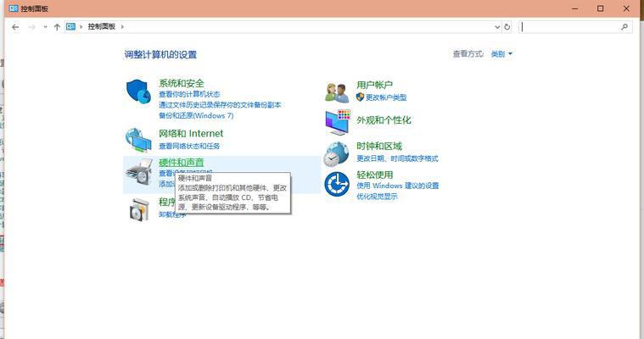The image size is (644, 339).
Task: Open the 外观和个性化 monitor icon
Action: (x=338, y=122)
